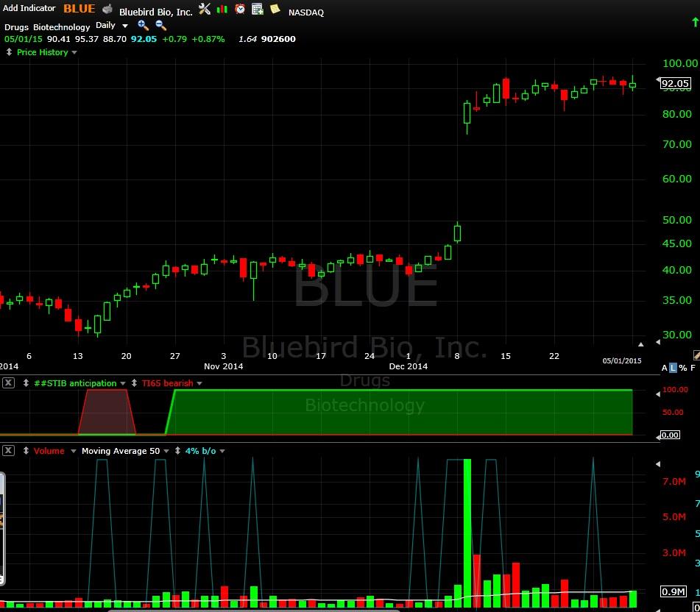This screenshot has height=612, width=700.
Task: Click the scale arrow beside 30.00 price
Action: pyautogui.click(x=657, y=342)
